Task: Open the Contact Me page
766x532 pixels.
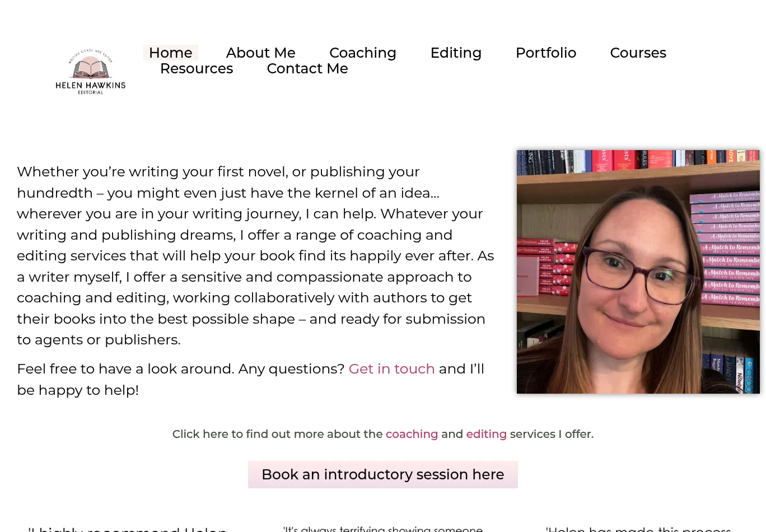Action: 307,68
